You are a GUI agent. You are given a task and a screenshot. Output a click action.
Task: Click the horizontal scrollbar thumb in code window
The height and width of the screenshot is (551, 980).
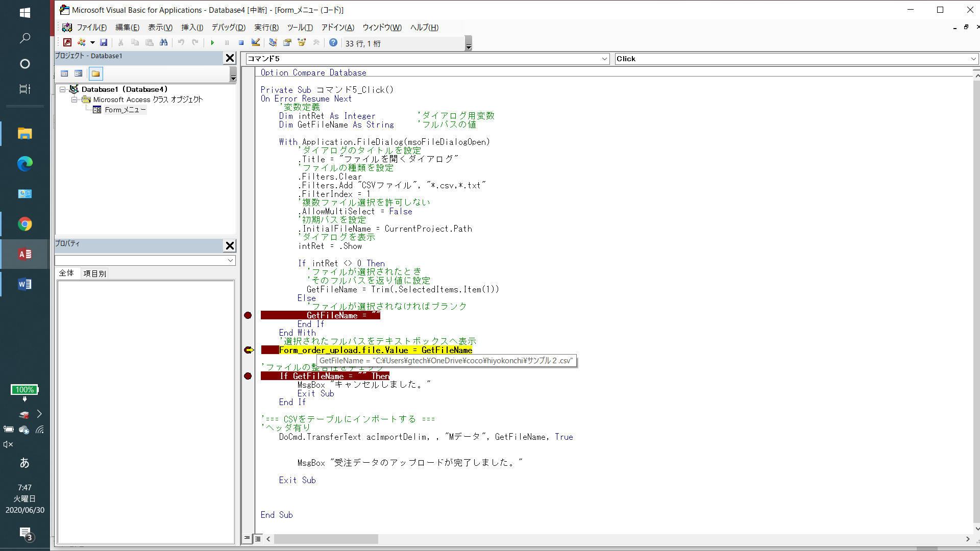tap(326, 539)
